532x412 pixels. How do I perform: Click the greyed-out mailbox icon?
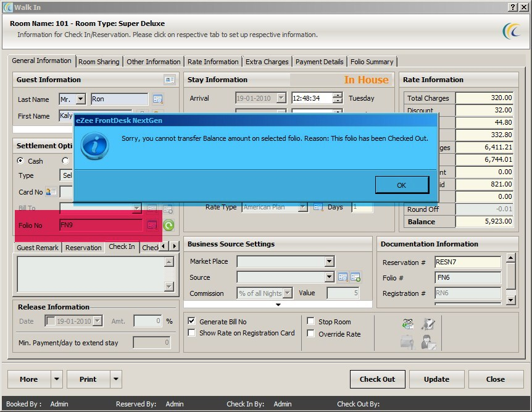(x=407, y=342)
